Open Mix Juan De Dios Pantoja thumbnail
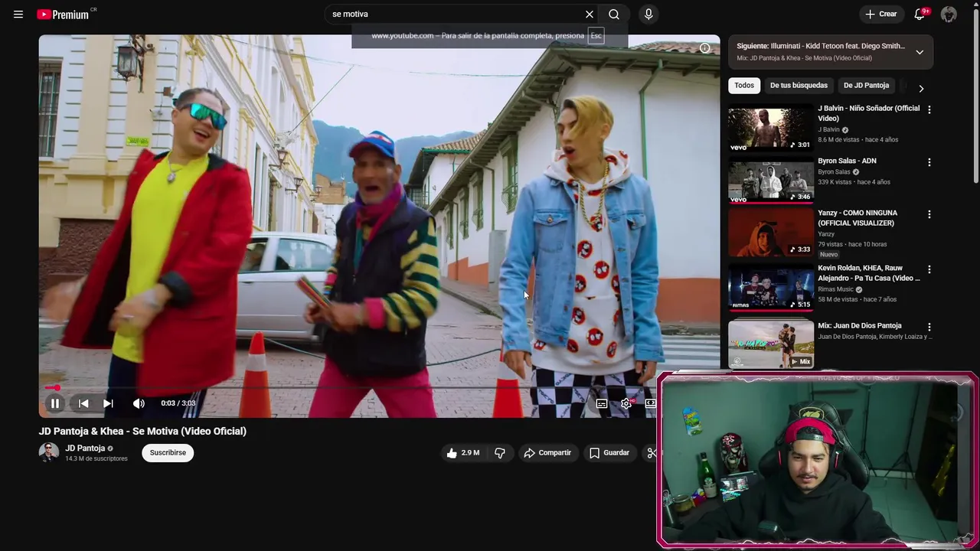The height and width of the screenshot is (551, 980). [771, 344]
